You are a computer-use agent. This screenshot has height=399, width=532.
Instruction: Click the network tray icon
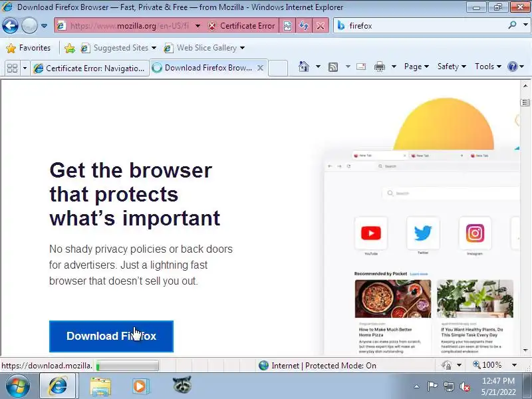449,386
